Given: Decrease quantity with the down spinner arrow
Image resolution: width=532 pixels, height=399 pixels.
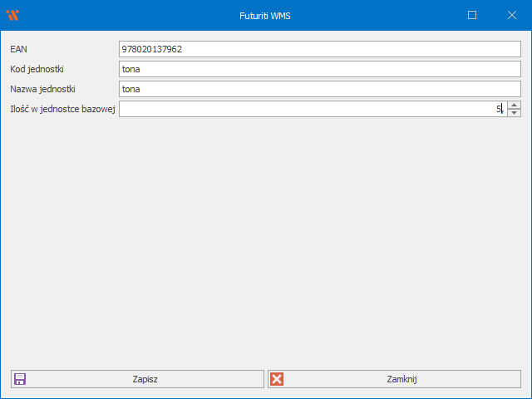Looking at the screenshot, I should point(514,113).
